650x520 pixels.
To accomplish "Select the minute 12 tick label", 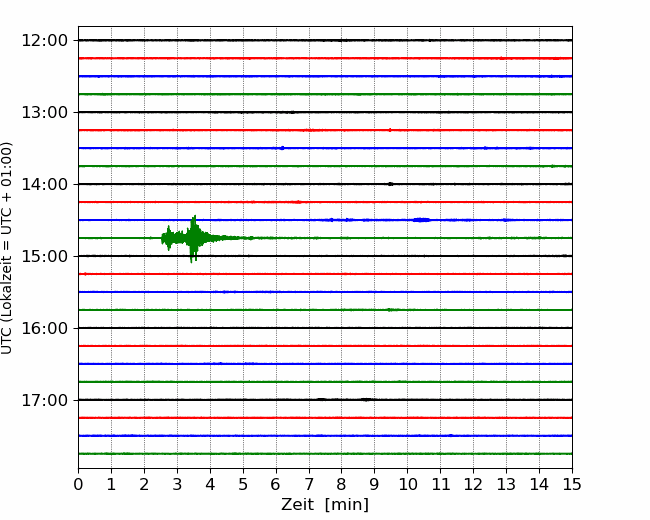I will coord(473,485).
